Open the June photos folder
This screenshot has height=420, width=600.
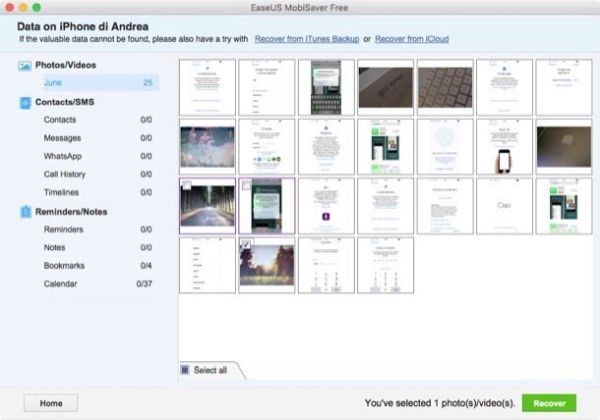[x=54, y=84]
